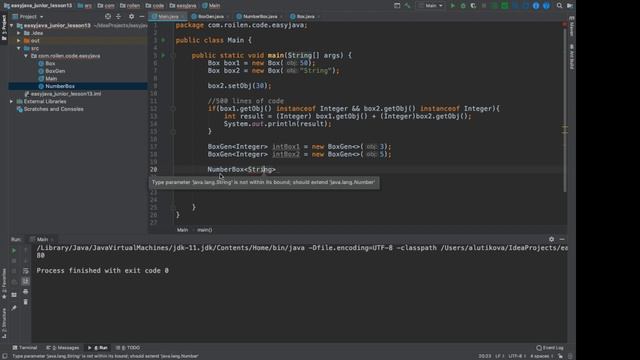The width and height of the screenshot is (640, 360).
Task: Click the Run tool window button
Action: click(98, 348)
